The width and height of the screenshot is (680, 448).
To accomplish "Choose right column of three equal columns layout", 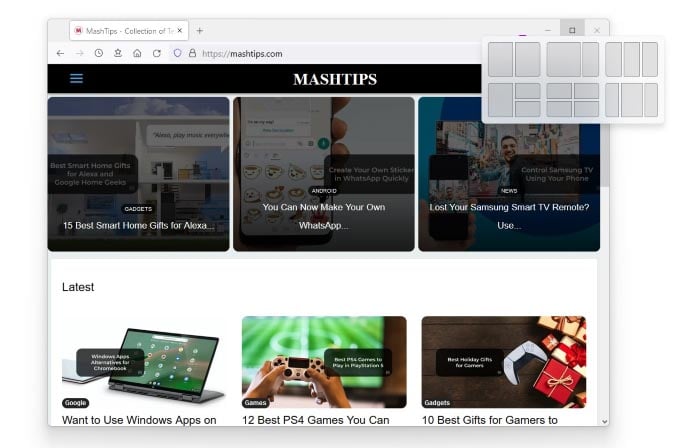I will pos(650,59).
